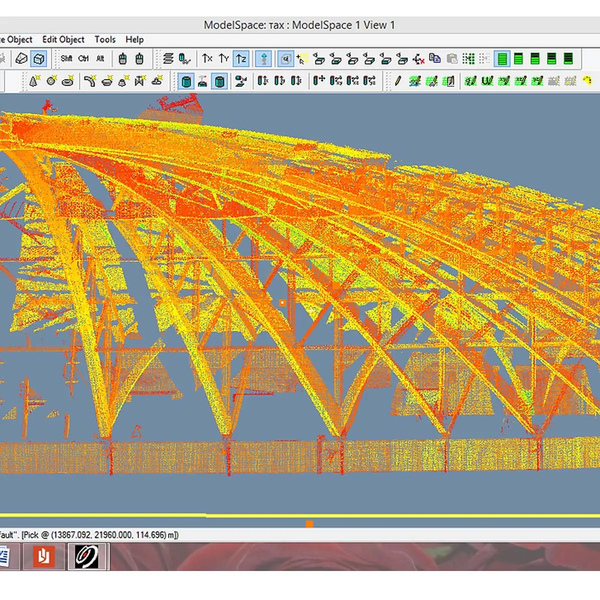Toggle the Ctrl modifier button

tap(84, 59)
